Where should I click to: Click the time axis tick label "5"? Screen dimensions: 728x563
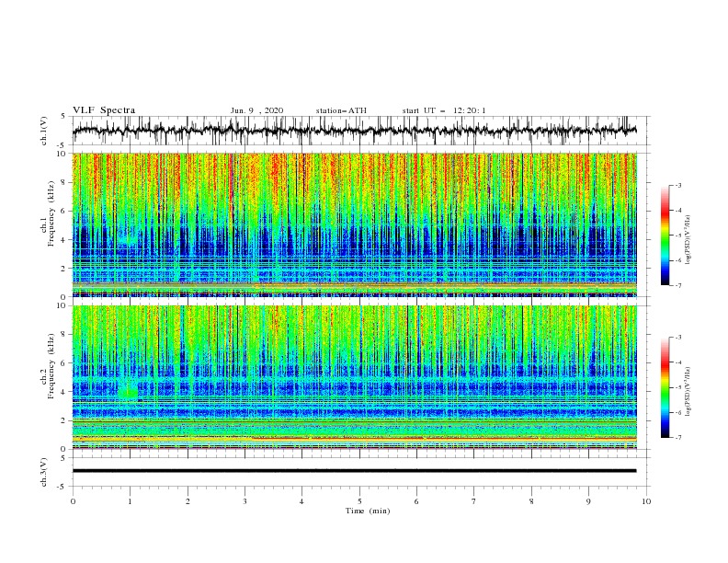coord(359,501)
